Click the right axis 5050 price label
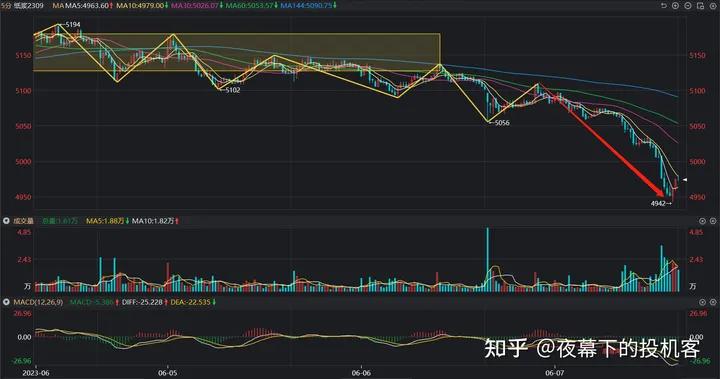 pyautogui.click(x=697, y=126)
